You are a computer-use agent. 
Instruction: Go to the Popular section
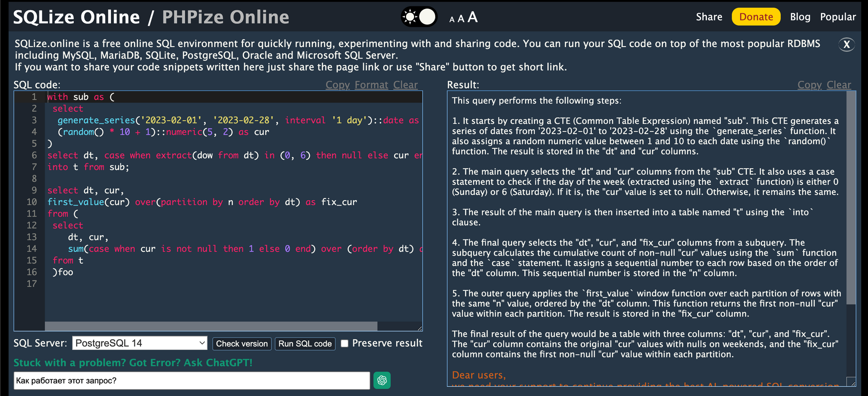(x=837, y=17)
